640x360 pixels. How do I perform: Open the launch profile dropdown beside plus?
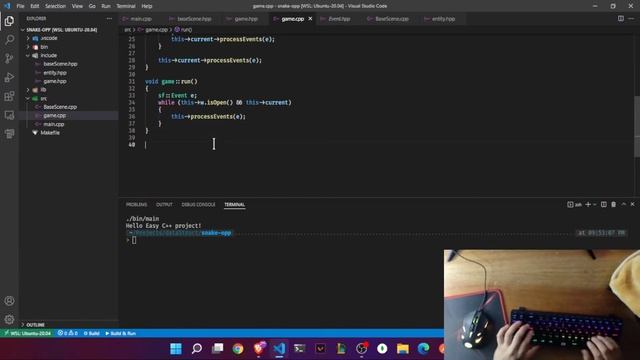coord(595,204)
